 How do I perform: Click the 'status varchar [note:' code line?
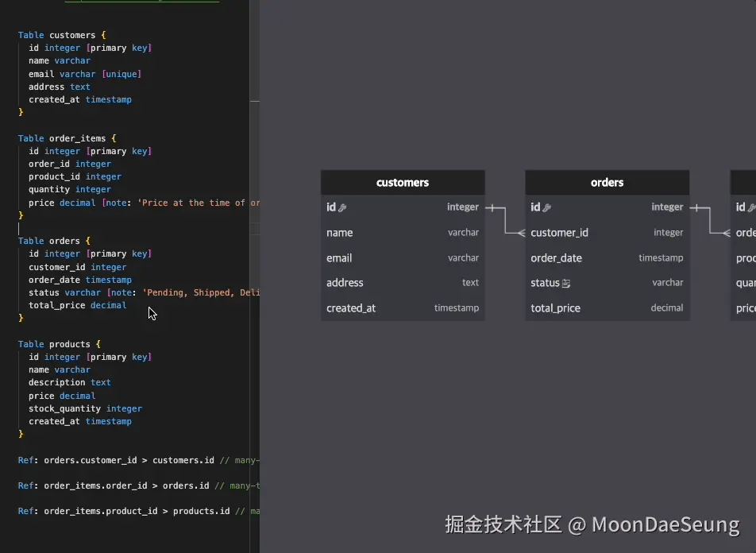(x=145, y=292)
